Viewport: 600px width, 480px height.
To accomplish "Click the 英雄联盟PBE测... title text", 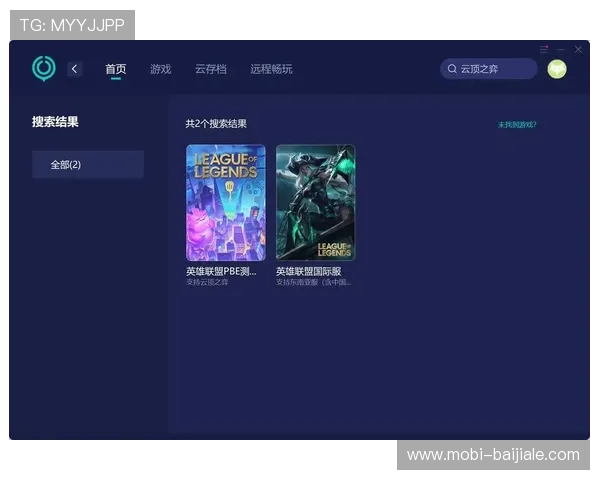I will click(x=220, y=271).
